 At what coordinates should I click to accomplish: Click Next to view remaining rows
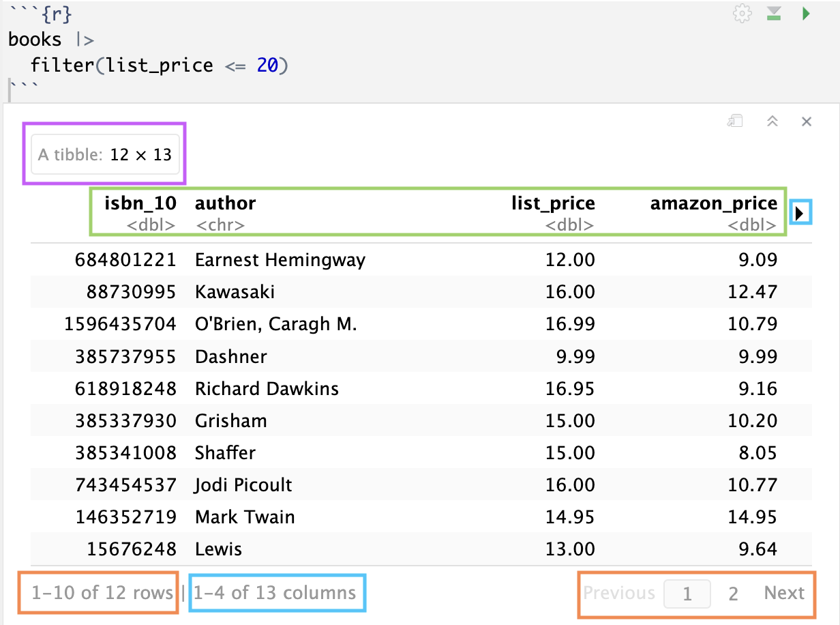[x=784, y=594]
